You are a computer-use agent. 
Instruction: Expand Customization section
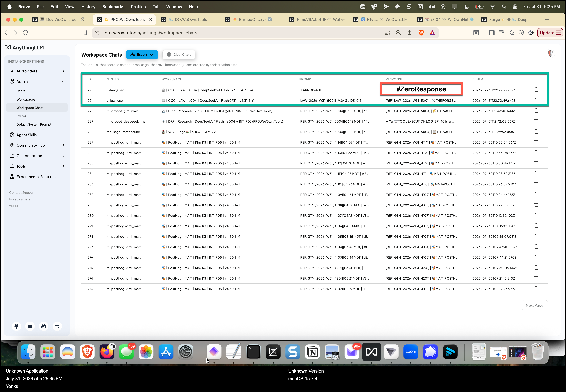pos(37,156)
